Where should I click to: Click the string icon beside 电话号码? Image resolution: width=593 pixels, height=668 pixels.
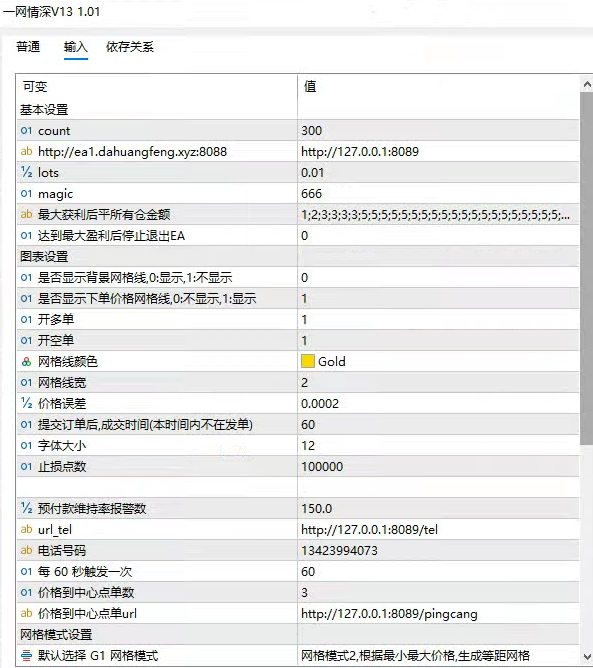26,550
